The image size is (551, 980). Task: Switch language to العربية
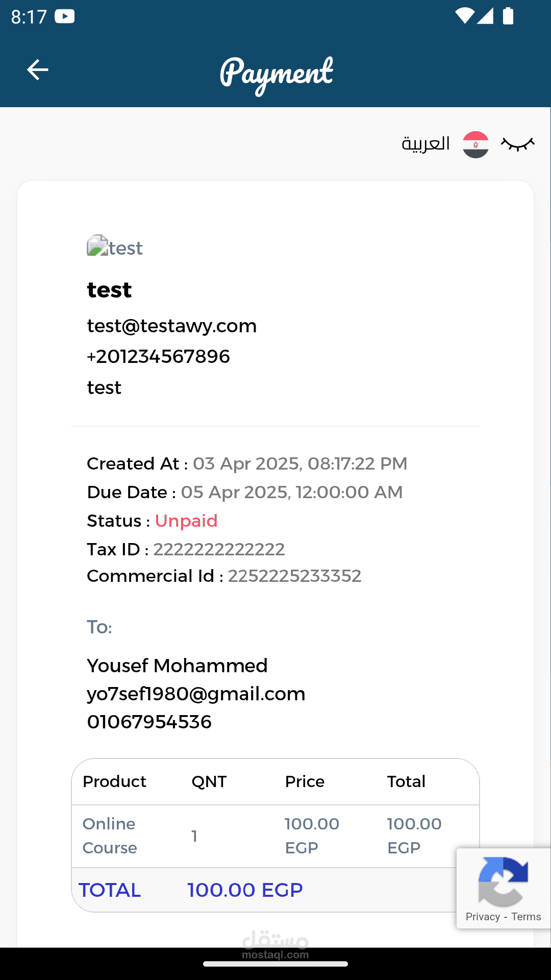coord(425,144)
